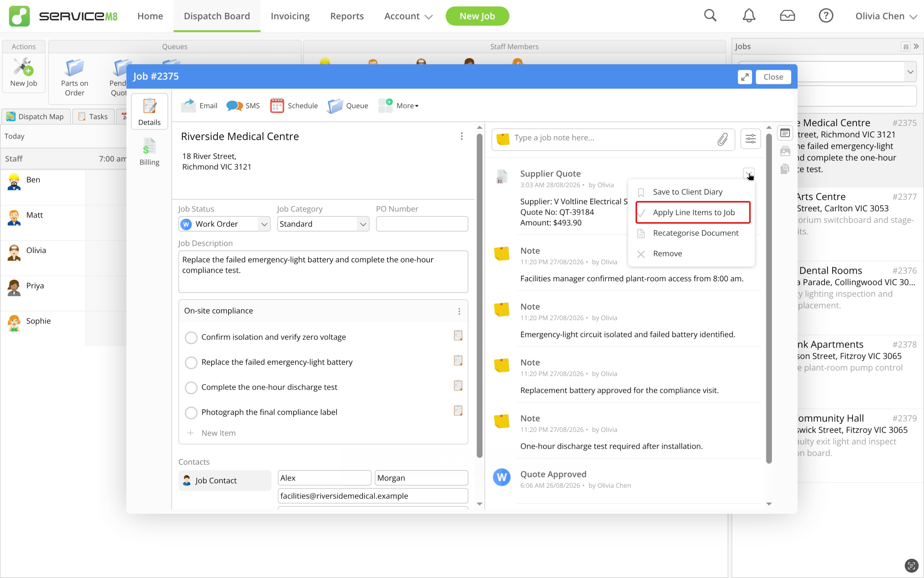The image size is (924, 578).
Task: Open Riverside Medical Centre three-dot menu
Action: [x=462, y=136]
